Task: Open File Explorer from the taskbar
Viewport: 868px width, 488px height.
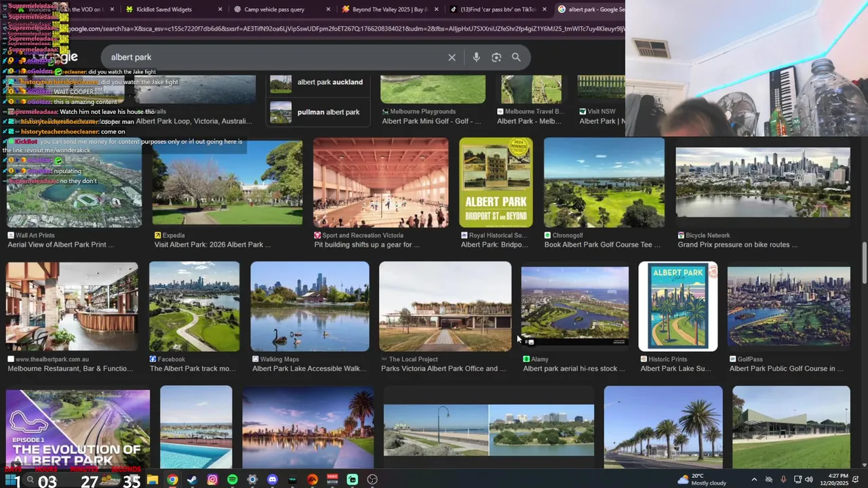Action: tap(153, 480)
